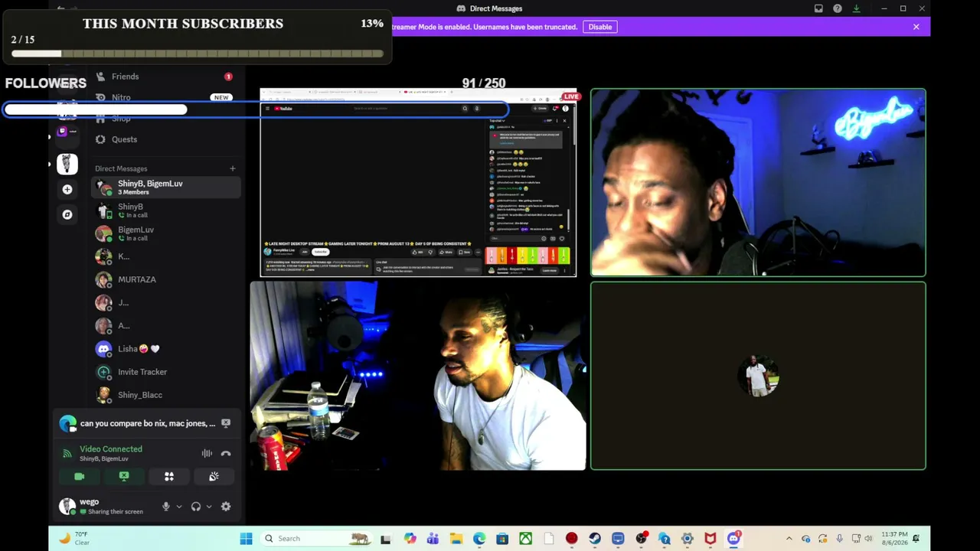Expand microphone input options arrow
This screenshot has width=980, height=551.
click(x=179, y=507)
